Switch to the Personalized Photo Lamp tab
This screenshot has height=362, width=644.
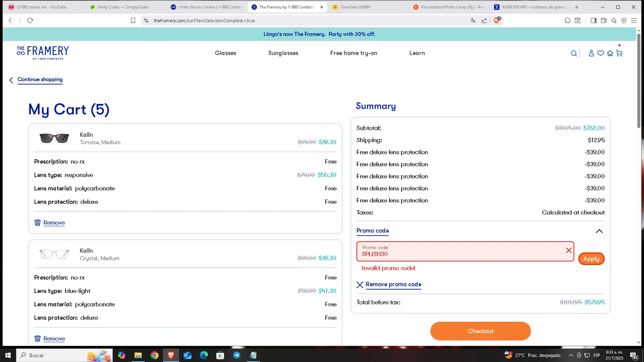(x=449, y=7)
